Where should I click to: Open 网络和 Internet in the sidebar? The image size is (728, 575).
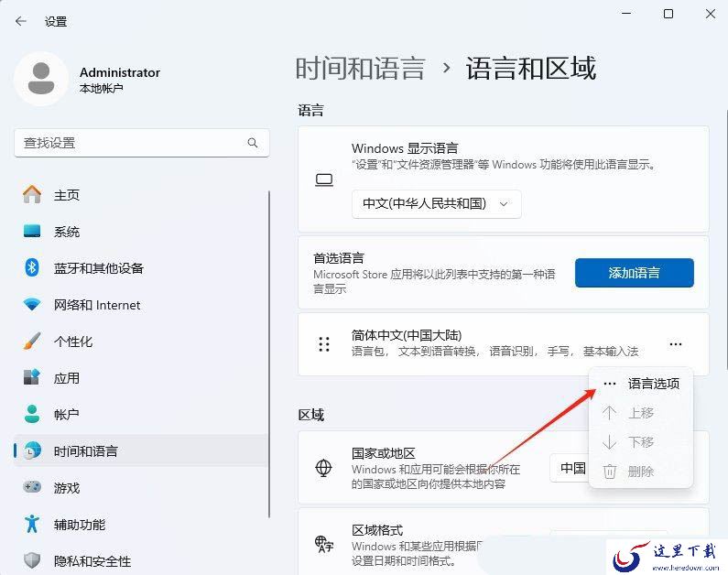click(141, 305)
